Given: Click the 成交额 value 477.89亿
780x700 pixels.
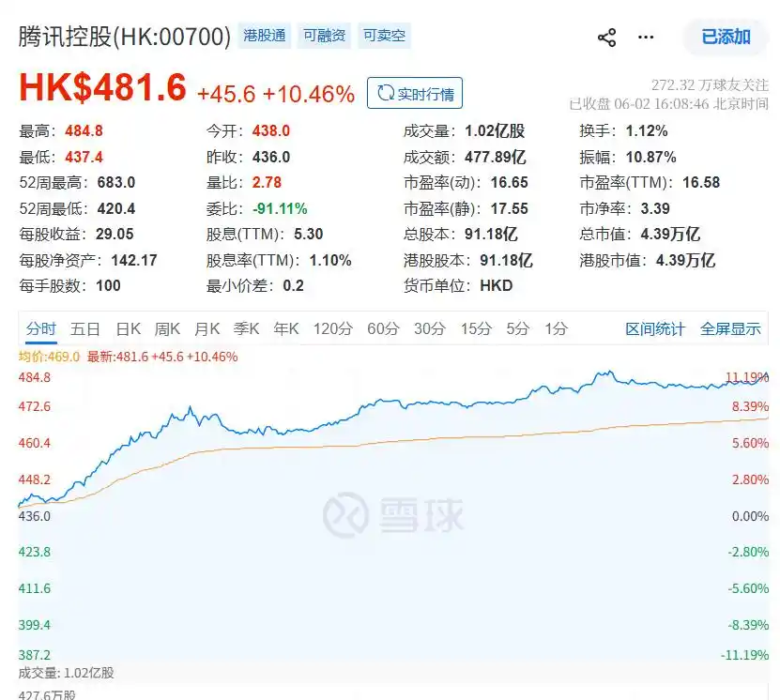Looking at the screenshot, I should 496,157.
